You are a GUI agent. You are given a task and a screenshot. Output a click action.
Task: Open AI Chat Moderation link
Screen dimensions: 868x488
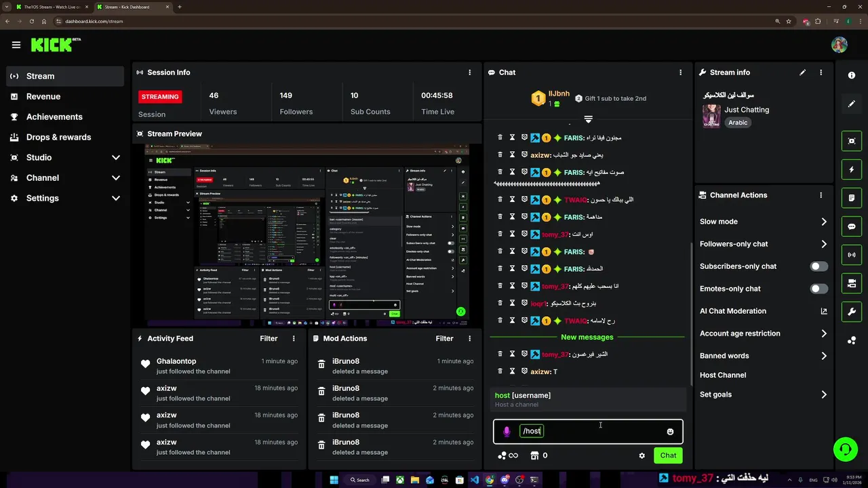[x=764, y=311]
